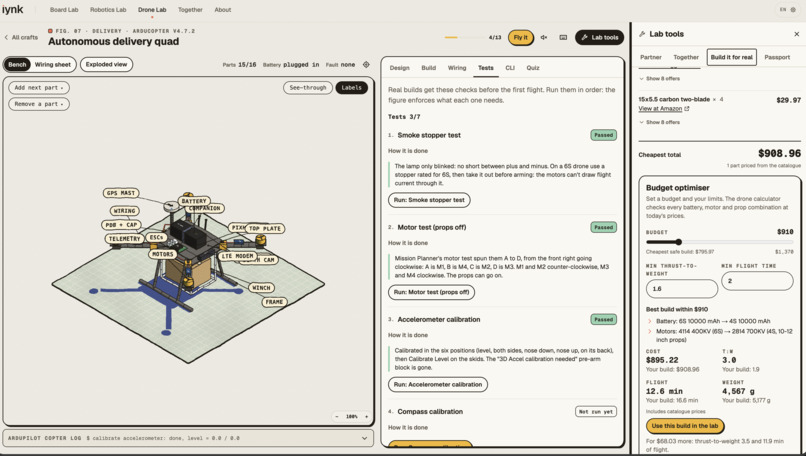Image resolution: width=806 pixels, height=456 pixels.
Task: Toggle See-through mode
Action: point(307,88)
